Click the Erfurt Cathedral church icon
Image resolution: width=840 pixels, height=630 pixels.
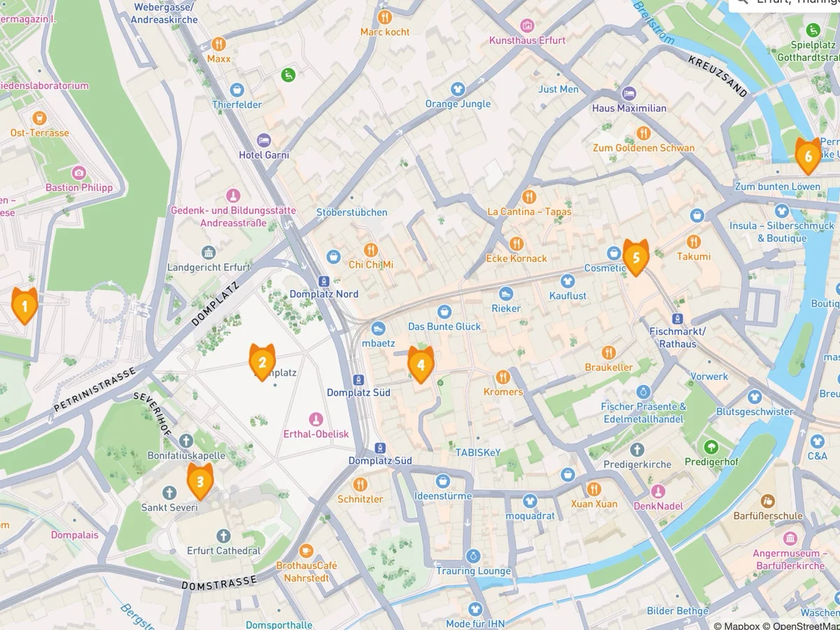click(x=223, y=536)
